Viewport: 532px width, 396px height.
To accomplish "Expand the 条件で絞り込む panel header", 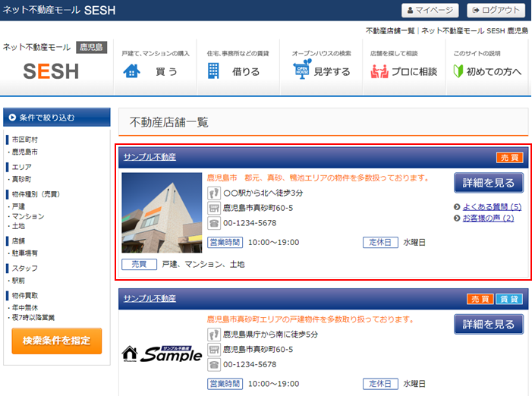I will point(57,118).
